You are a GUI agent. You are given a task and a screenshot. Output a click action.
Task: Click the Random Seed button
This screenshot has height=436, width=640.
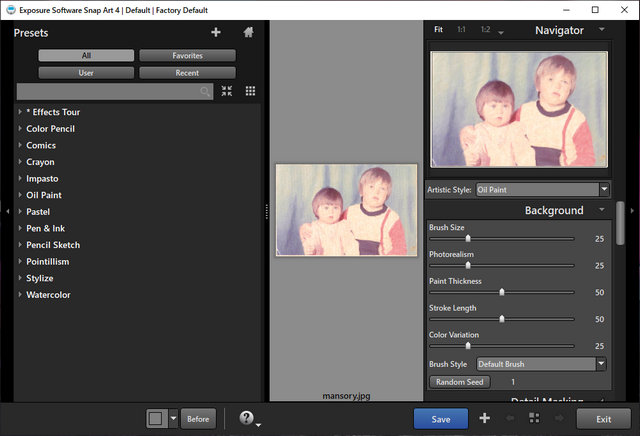pyautogui.click(x=460, y=382)
